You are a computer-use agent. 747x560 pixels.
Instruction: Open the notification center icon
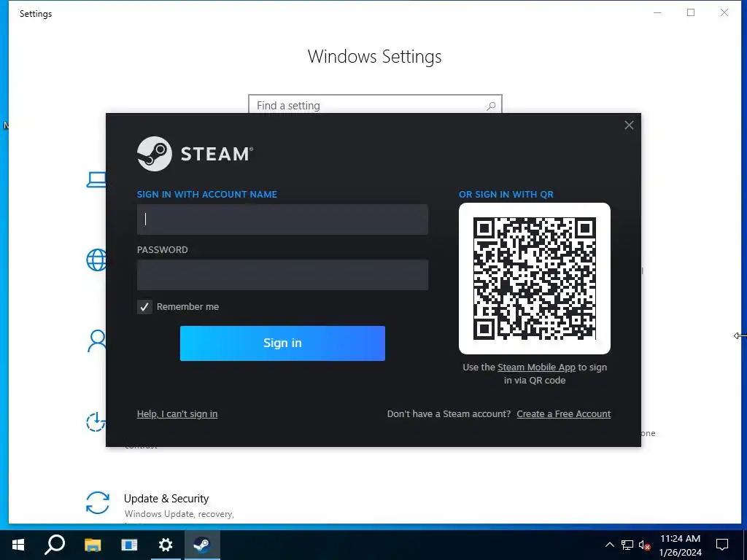click(722, 545)
